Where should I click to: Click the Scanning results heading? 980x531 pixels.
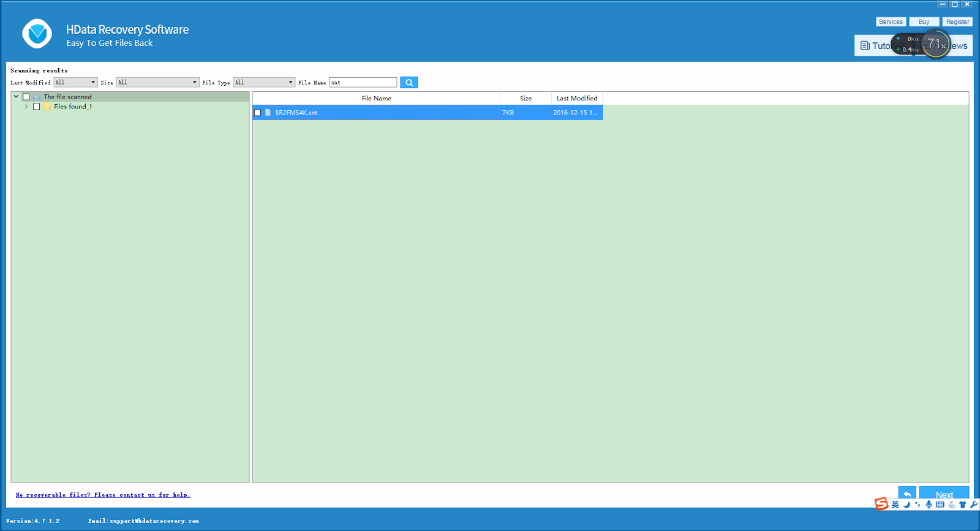tap(39, 70)
